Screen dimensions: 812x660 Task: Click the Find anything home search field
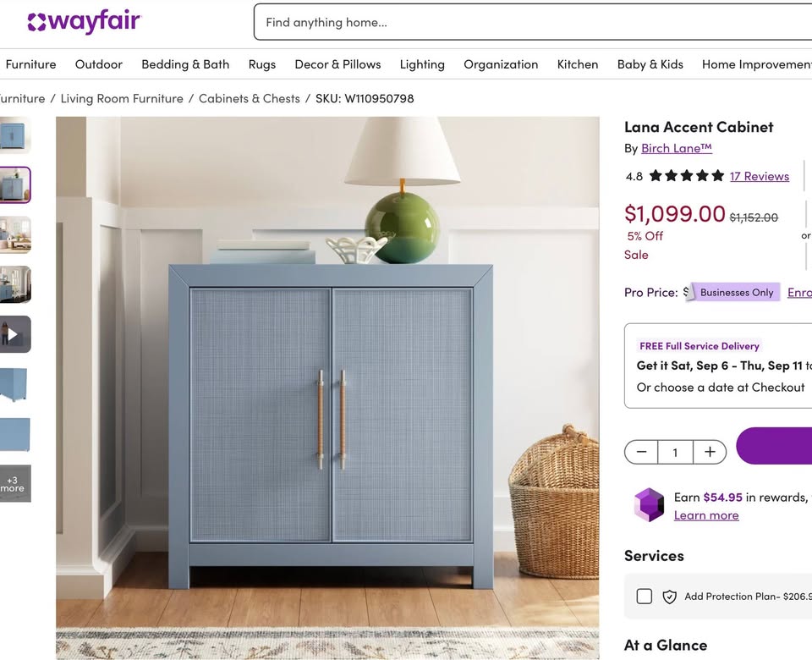[533, 22]
